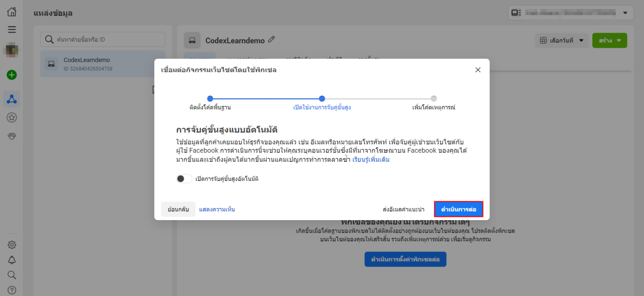Enable automatic advanced matching toggle
Image resolution: width=644 pixels, height=296 pixels.
click(184, 179)
